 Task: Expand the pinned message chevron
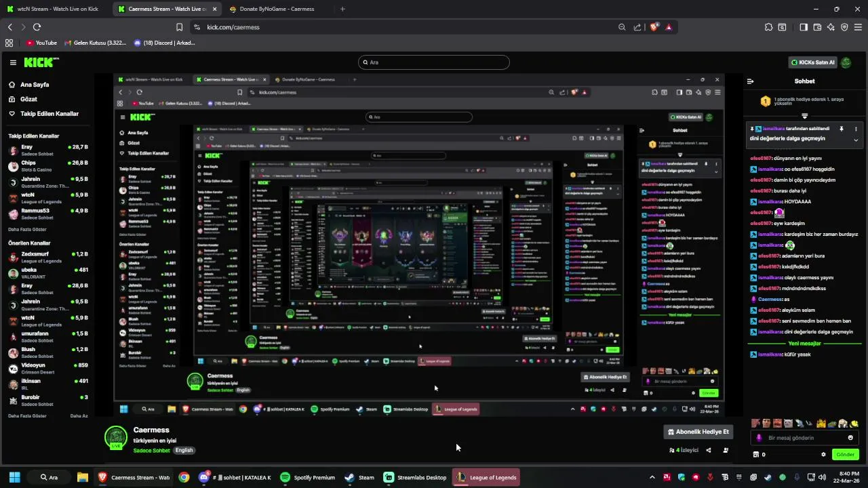click(x=856, y=140)
